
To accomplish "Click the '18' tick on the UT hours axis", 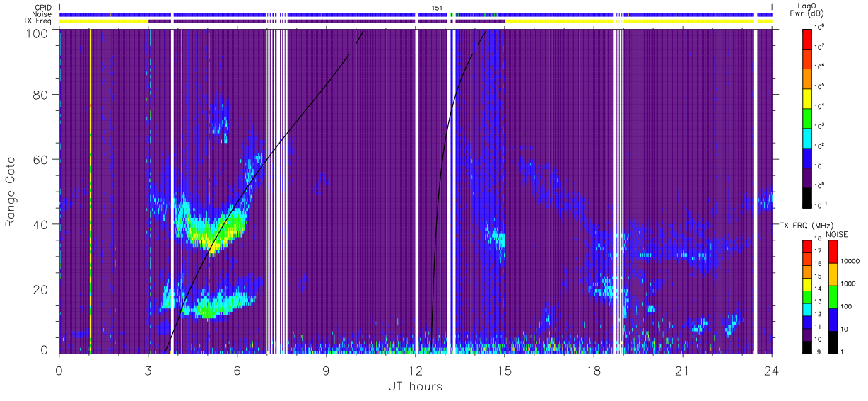I will click(x=594, y=370).
